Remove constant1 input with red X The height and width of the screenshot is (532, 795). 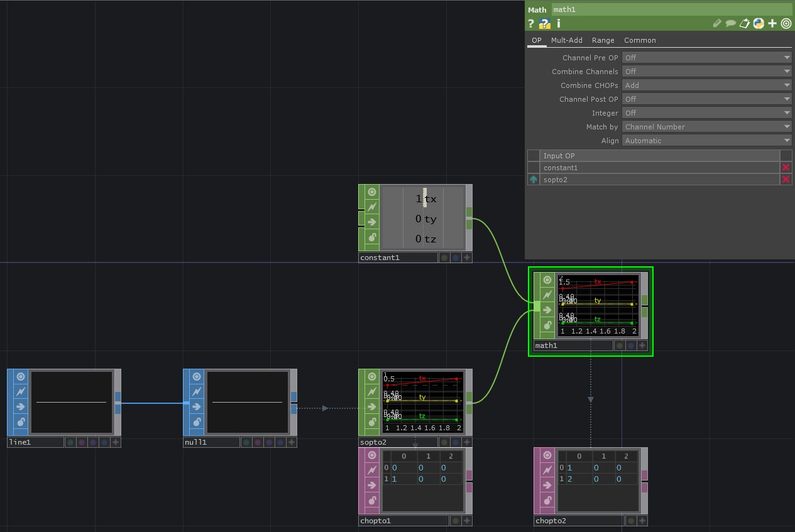pyautogui.click(x=786, y=168)
